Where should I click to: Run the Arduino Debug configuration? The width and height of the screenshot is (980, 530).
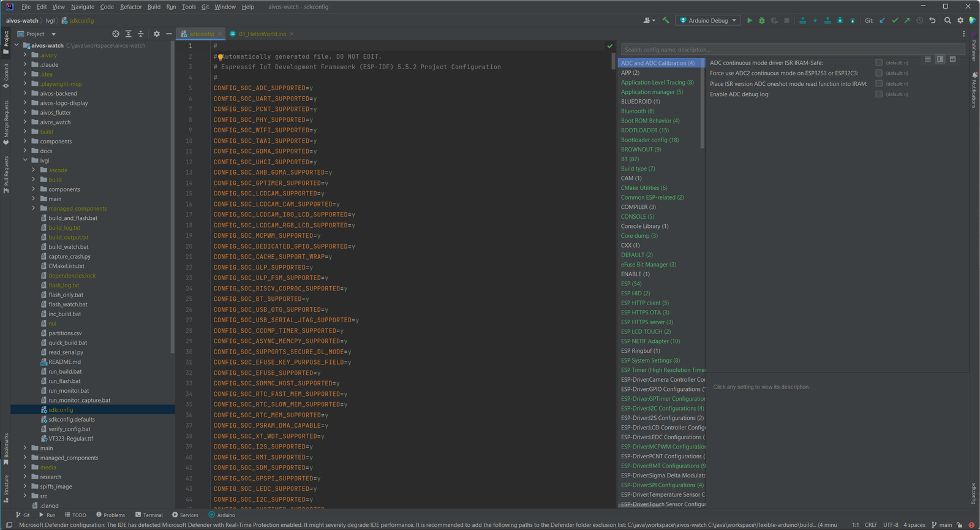coord(749,20)
